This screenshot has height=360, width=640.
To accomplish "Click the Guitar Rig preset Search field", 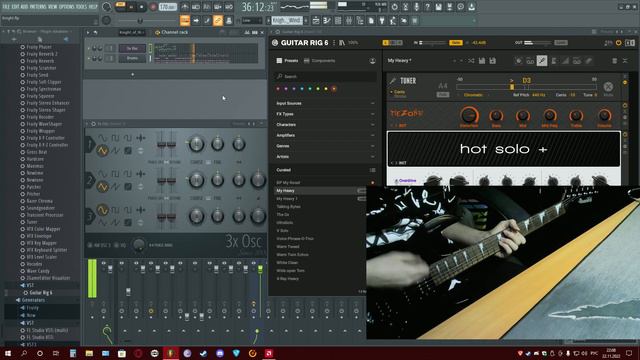I will coord(326,76).
